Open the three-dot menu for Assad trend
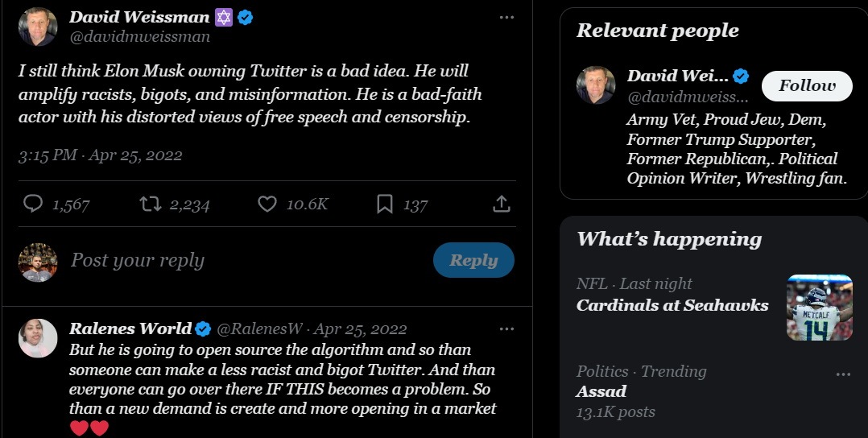The image size is (868, 438). coord(843,374)
